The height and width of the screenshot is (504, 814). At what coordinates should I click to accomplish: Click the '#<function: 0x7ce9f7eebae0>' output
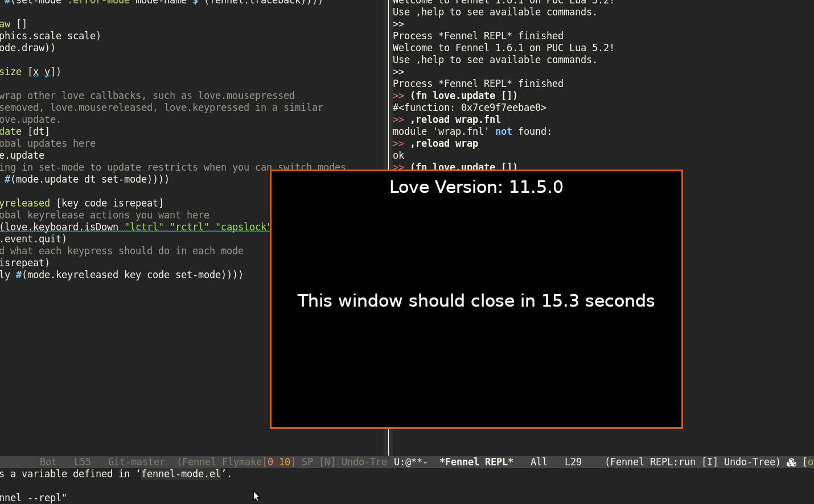470,108
